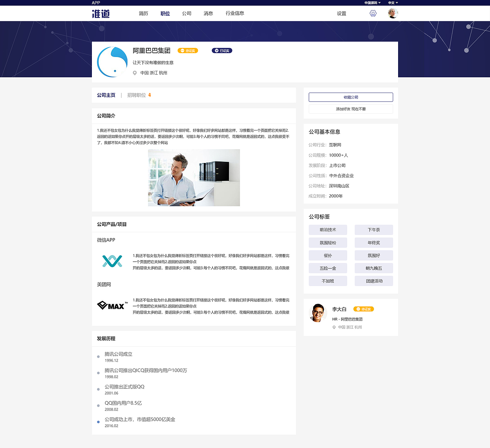Click the 微信APP product logo
This screenshot has width=490, height=448.
(x=112, y=261)
